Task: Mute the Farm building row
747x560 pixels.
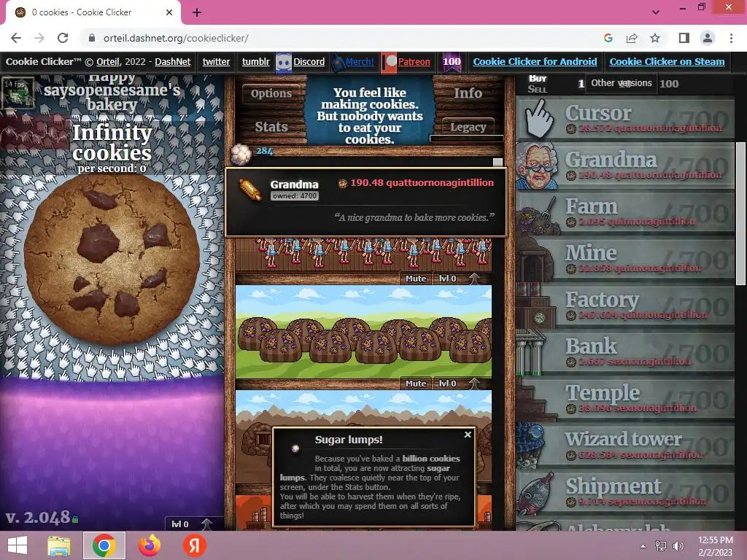Action: [x=415, y=384]
